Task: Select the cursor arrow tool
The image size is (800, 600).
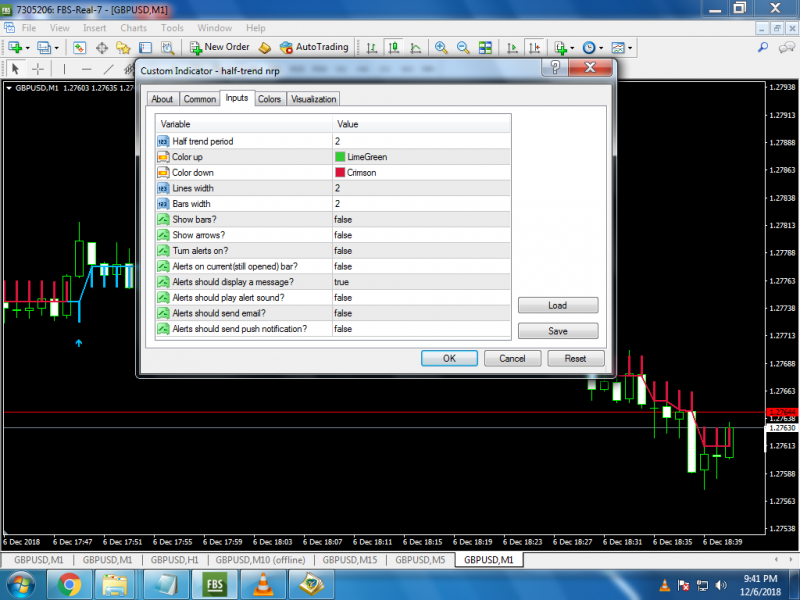Action: click(15, 68)
